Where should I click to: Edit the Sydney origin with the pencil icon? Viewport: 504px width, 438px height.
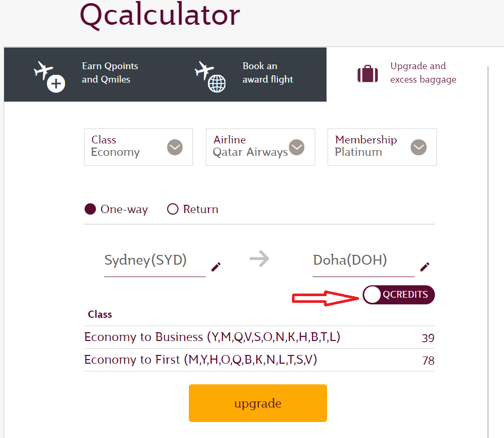click(216, 267)
